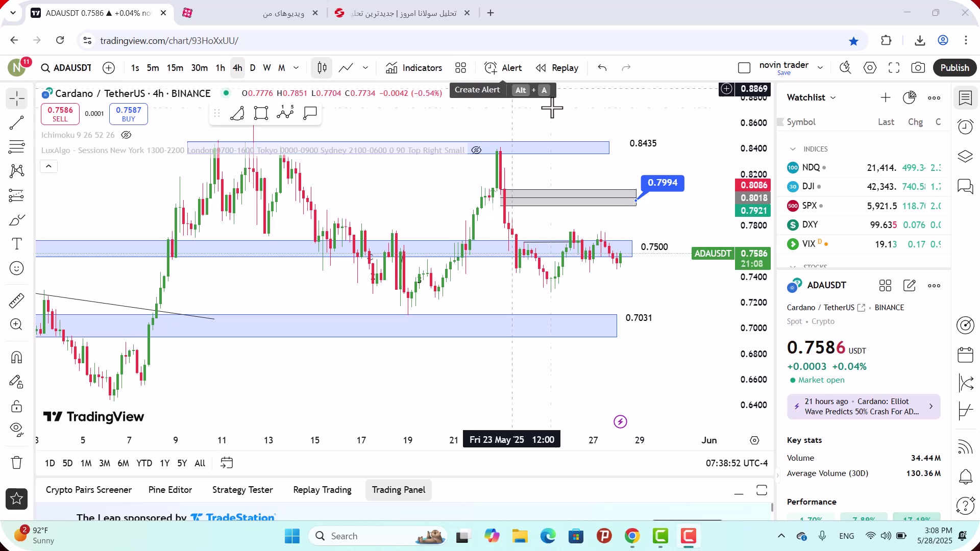The image size is (980, 551).
Task: Start bar Replay mode
Action: click(557, 68)
